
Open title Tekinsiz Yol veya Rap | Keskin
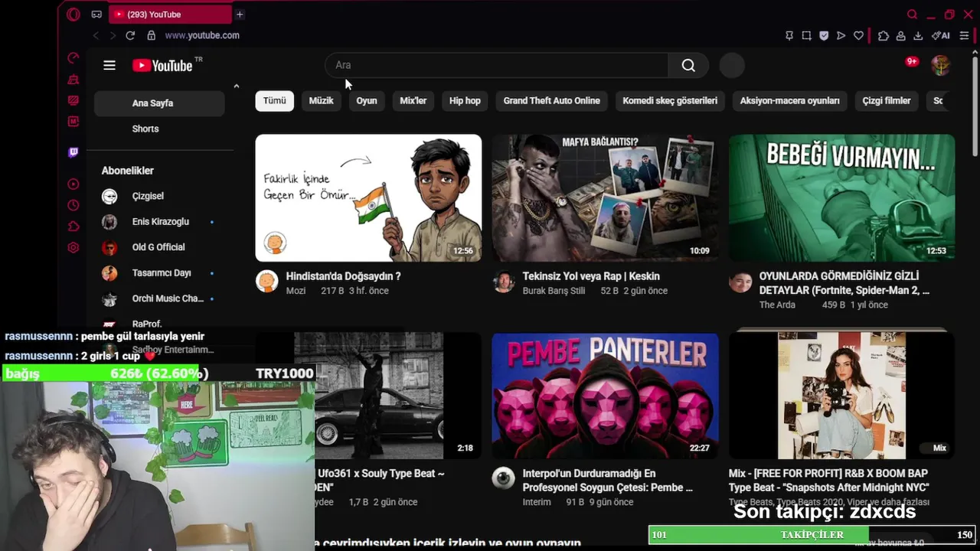pos(591,276)
